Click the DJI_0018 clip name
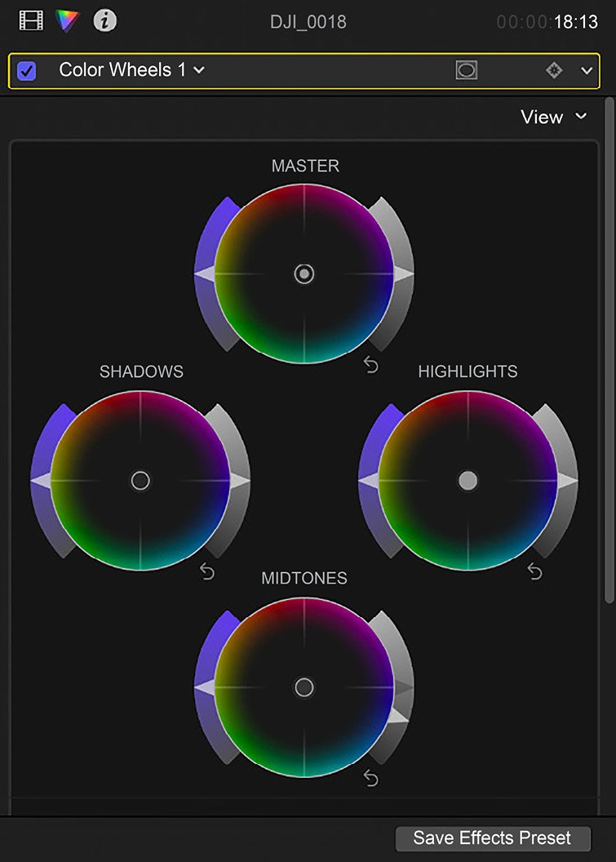Image resolution: width=616 pixels, height=862 pixels. tap(308, 22)
